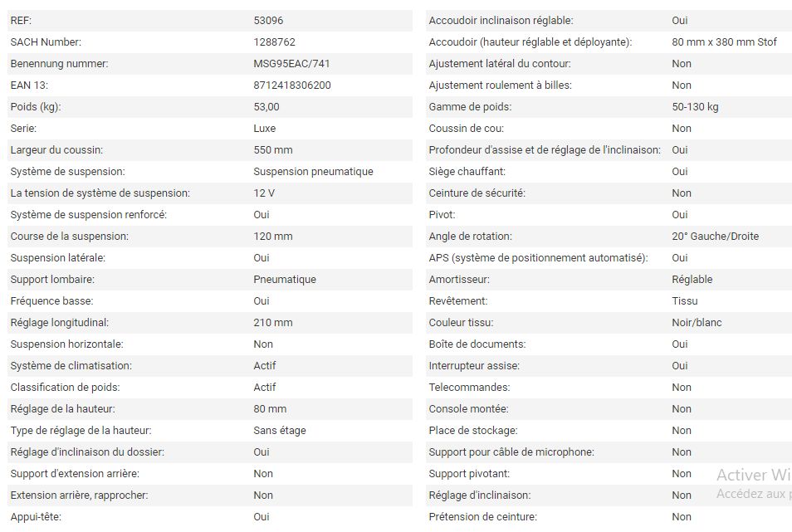Click the Siège chauffant label
The width and height of the screenshot is (792, 532).
click(467, 171)
